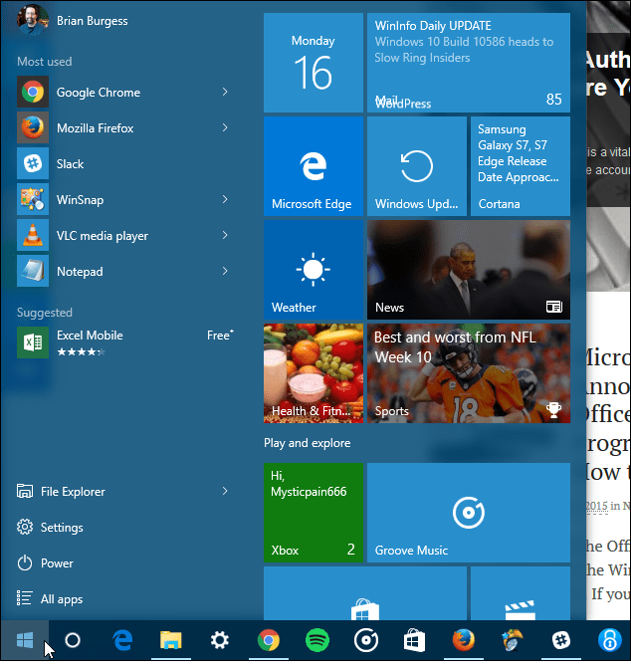Viewport: 631px width, 672px height.
Task: Launch WinSnap from Most used list
Action: (122, 199)
